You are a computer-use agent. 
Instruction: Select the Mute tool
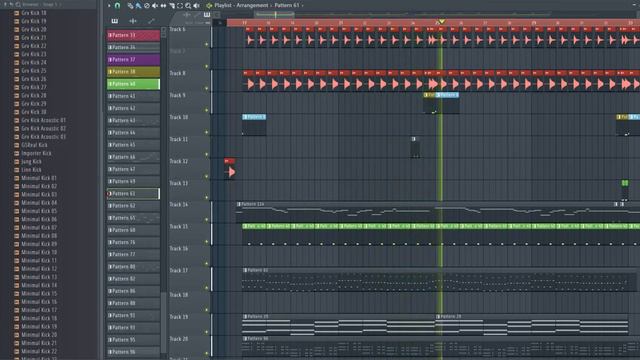(x=155, y=6)
